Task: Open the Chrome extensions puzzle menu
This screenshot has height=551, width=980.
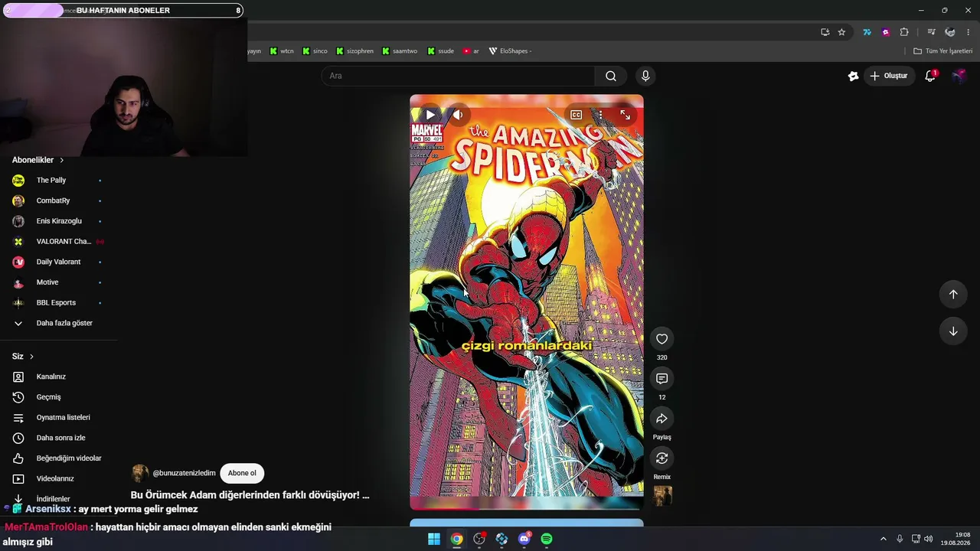Action: pyautogui.click(x=904, y=32)
